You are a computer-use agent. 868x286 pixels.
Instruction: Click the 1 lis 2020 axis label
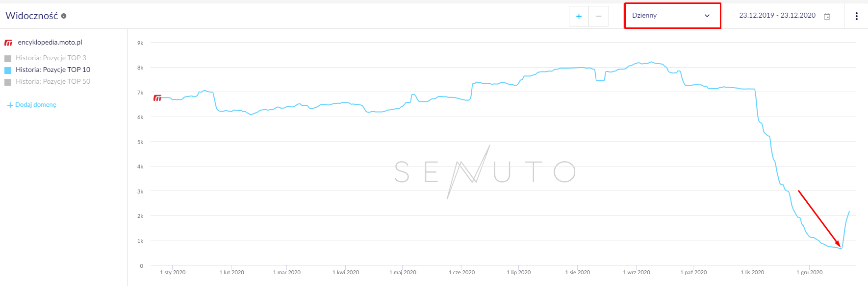point(752,272)
